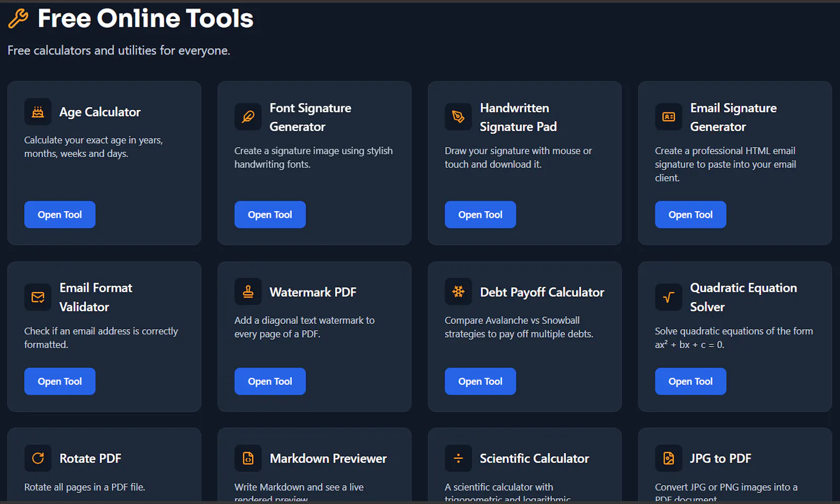The image size is (840, 504).
Task: Click the Debt Payoff Calculator title
Action: point(542,292)
